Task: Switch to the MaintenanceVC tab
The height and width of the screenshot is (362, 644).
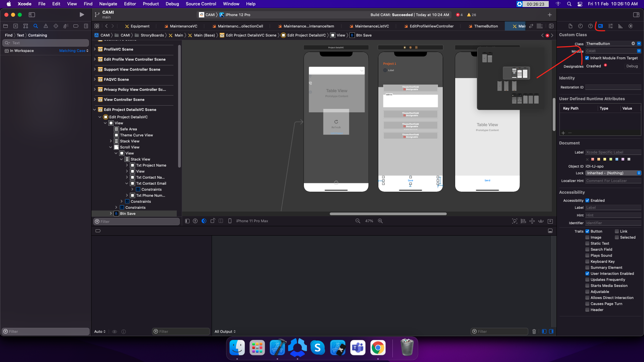Action: 181,26
